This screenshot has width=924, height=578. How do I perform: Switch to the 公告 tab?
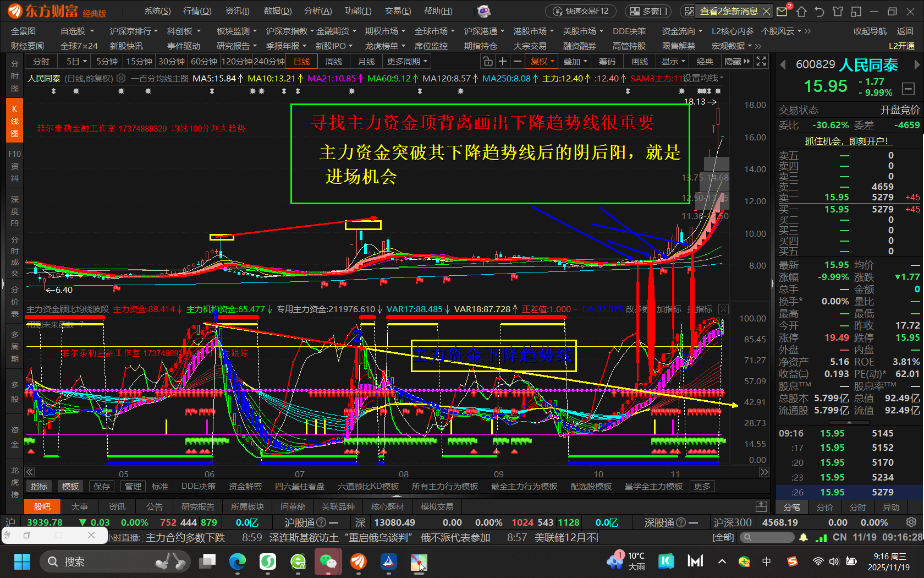point(154,506)
